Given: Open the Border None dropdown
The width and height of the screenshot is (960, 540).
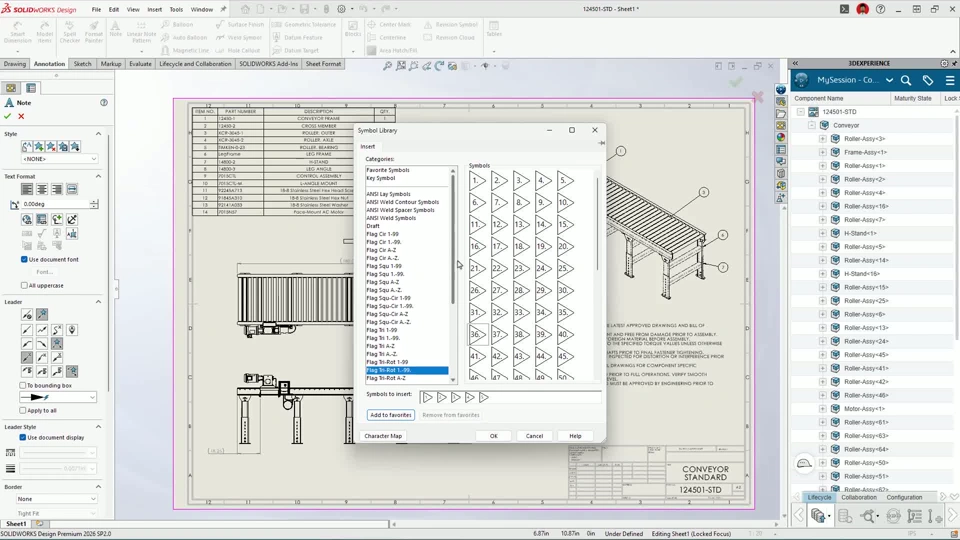Looking at the screenshot, I should [56, 499].
